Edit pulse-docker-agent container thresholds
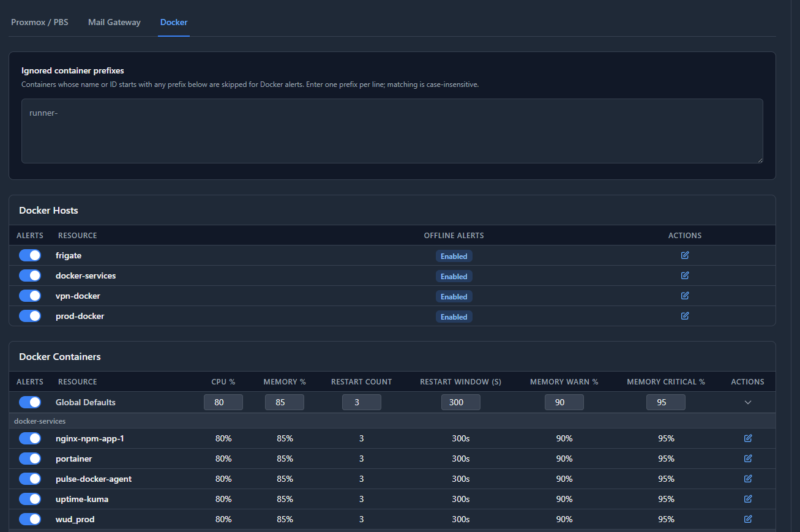This screenshot has height=532, width=800. 748,479
